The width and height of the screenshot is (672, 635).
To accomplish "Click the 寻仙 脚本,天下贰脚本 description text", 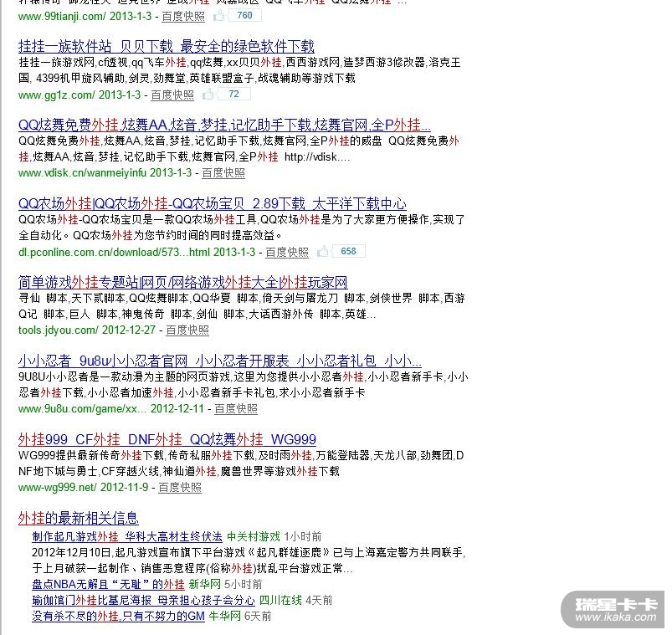I will click(x=241, y=306).
